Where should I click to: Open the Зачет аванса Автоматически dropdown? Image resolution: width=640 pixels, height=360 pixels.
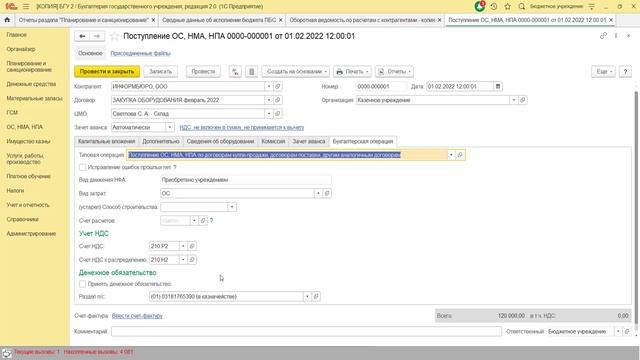(170, 127)
